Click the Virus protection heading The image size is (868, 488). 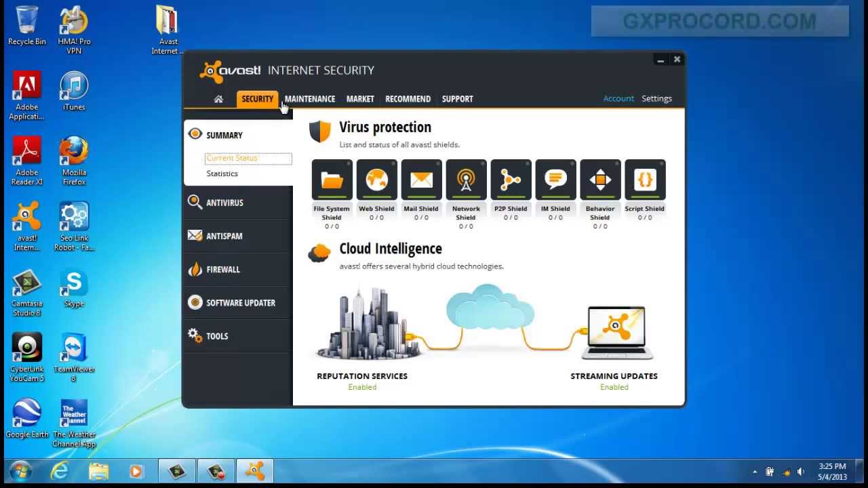pos(385,127)
